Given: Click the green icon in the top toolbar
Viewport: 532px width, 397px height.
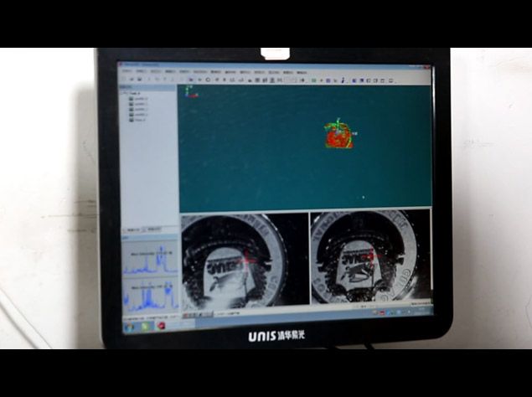Looking at the screenshot, I should pos(313,80).
